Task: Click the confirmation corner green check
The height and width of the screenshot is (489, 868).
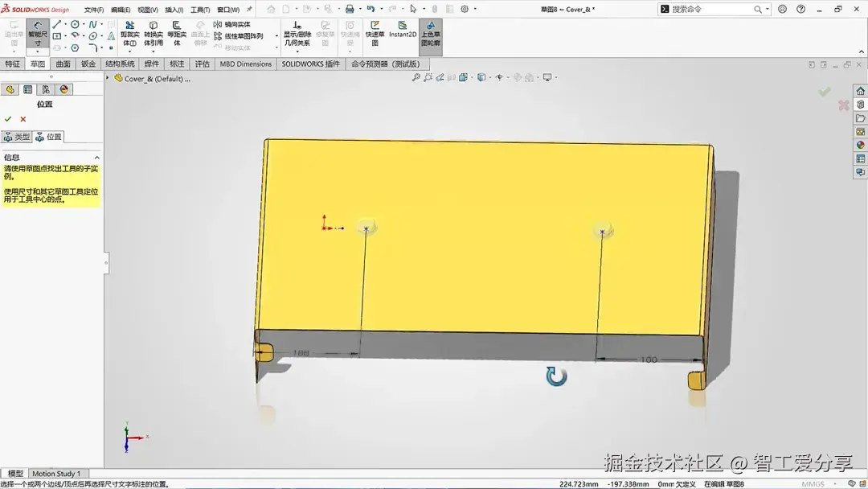Action: click(x=825, y=92)
